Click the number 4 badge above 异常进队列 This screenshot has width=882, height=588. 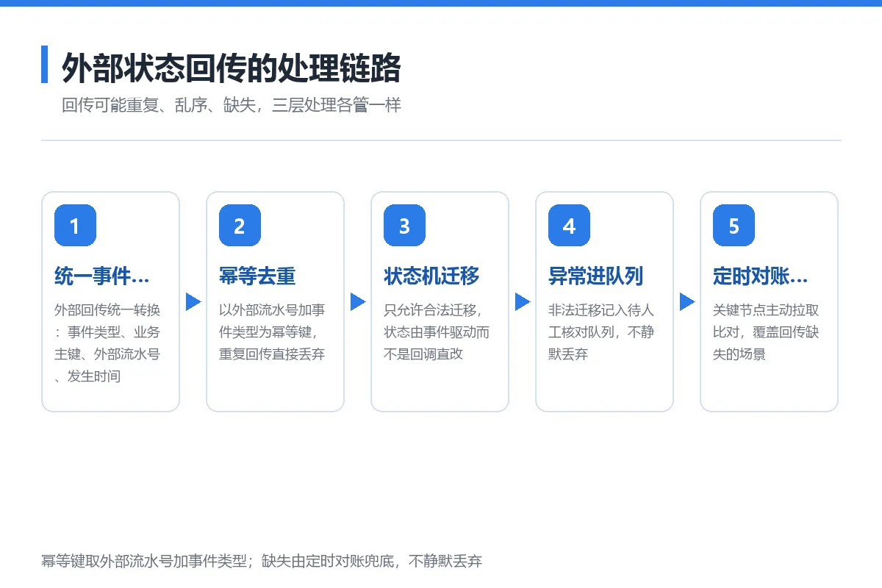(569, 225)
